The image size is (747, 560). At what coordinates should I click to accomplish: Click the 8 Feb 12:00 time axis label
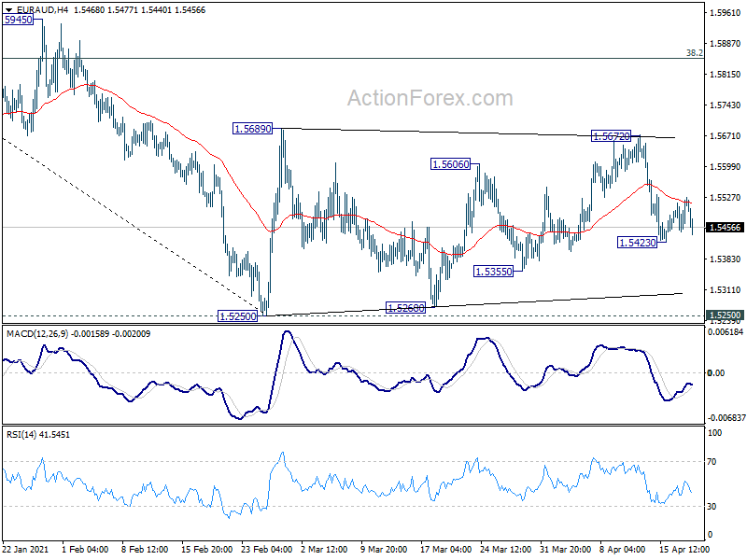(x=145, y=550)
